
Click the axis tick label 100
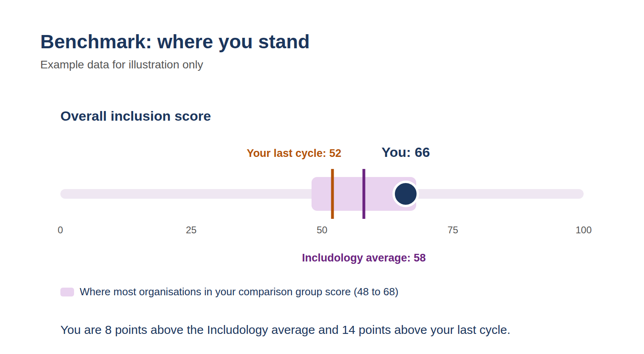[x=584, y=230]
